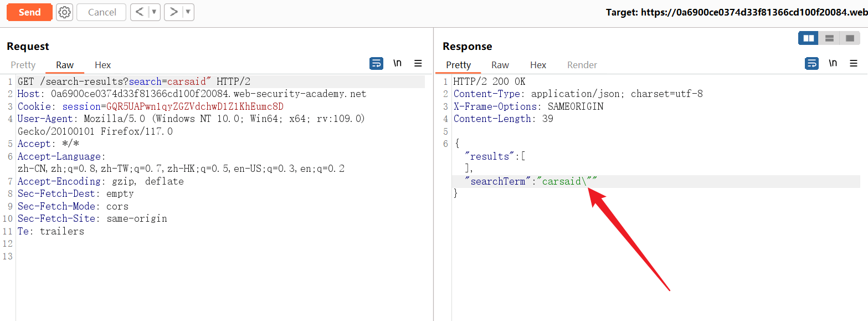
Task: Toggle word wrap in the Request panel
Action: [x=376, y=63]
